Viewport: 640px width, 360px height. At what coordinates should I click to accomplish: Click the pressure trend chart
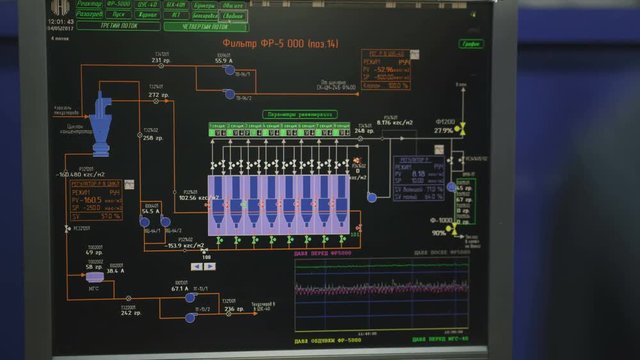click(x=382, y=294)
